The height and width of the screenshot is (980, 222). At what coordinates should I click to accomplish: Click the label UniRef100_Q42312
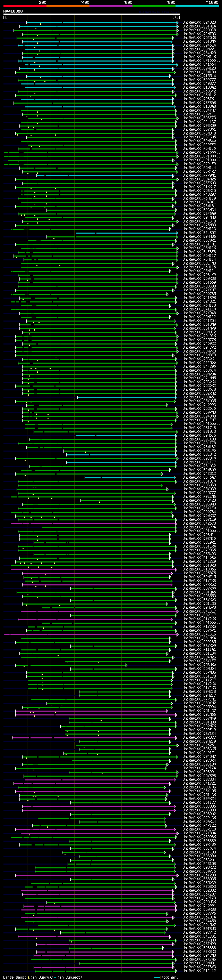pos(199,473)
